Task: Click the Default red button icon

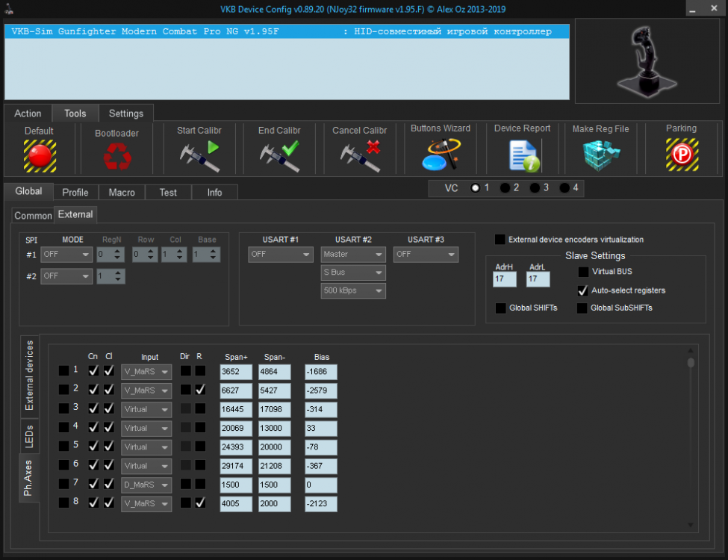Action: point(40,155)
